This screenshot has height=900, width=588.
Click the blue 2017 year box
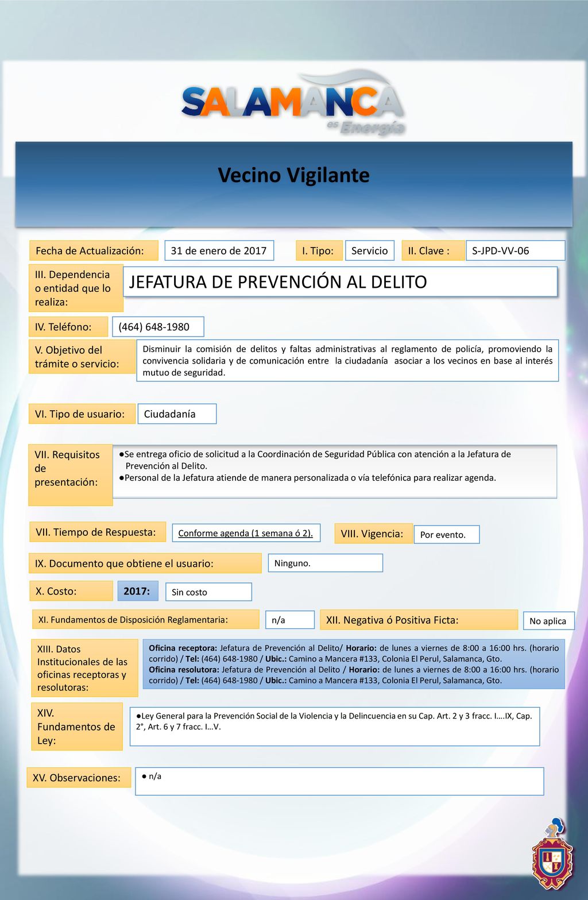[x=138, y=591]
